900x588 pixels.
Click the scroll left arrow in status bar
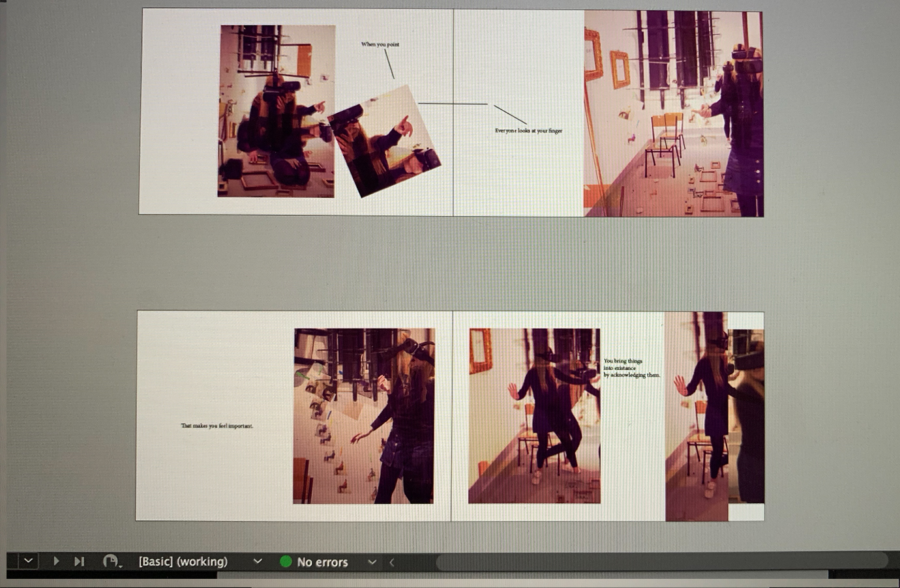(x=392, y=562)
